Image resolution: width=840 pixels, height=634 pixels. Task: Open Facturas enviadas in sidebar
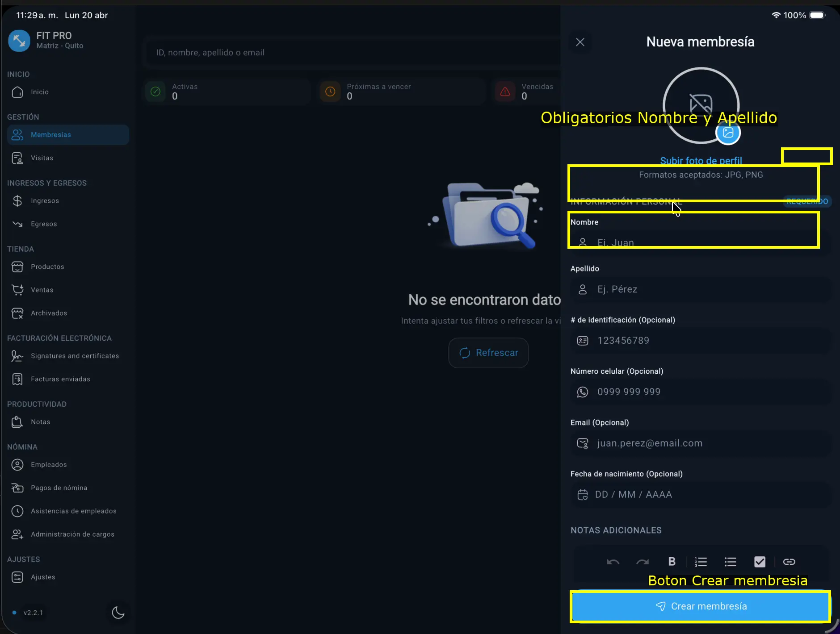[60, 379]
